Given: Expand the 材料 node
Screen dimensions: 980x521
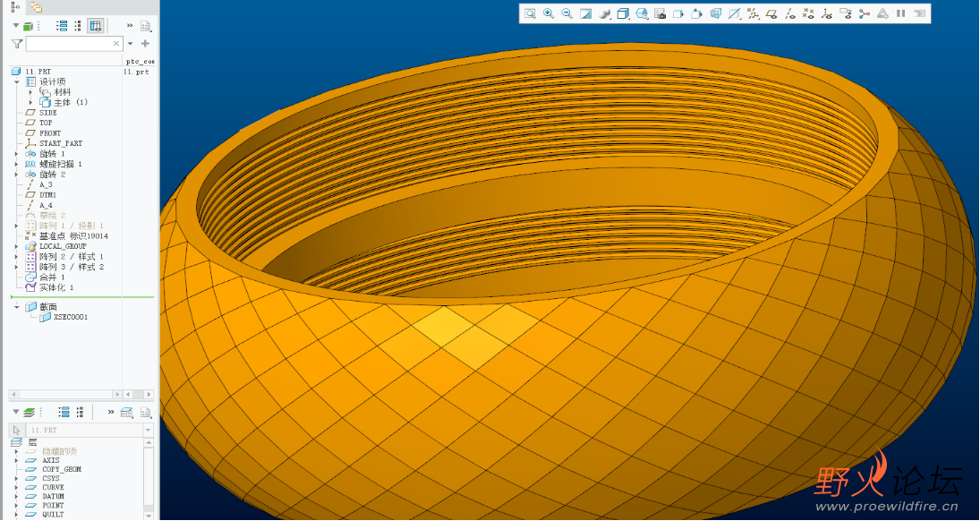Looking at the screenshot, I should click(x=30, y=92).
